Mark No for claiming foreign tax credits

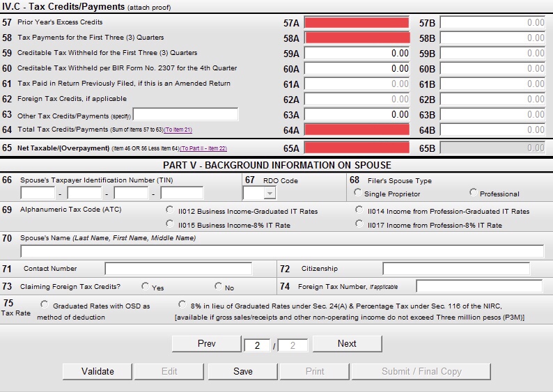pos(219,286)
